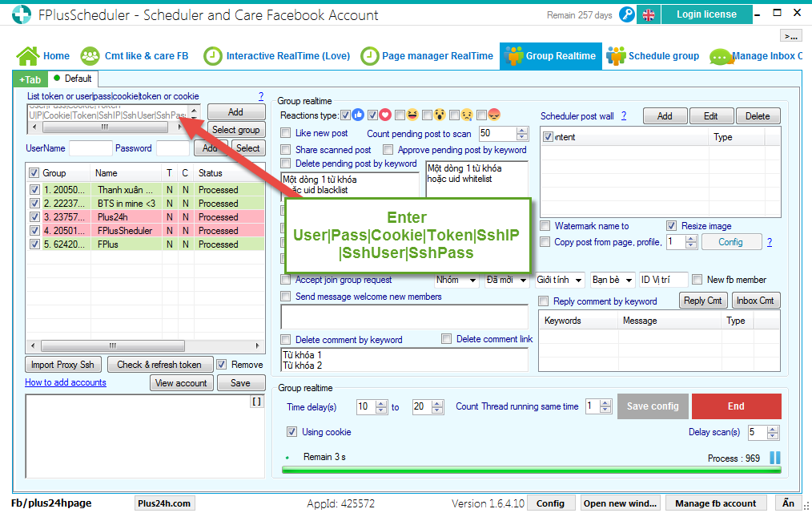Click the license key icon
This screenshot has width=812, height=513.
click(x=626, y=14)
